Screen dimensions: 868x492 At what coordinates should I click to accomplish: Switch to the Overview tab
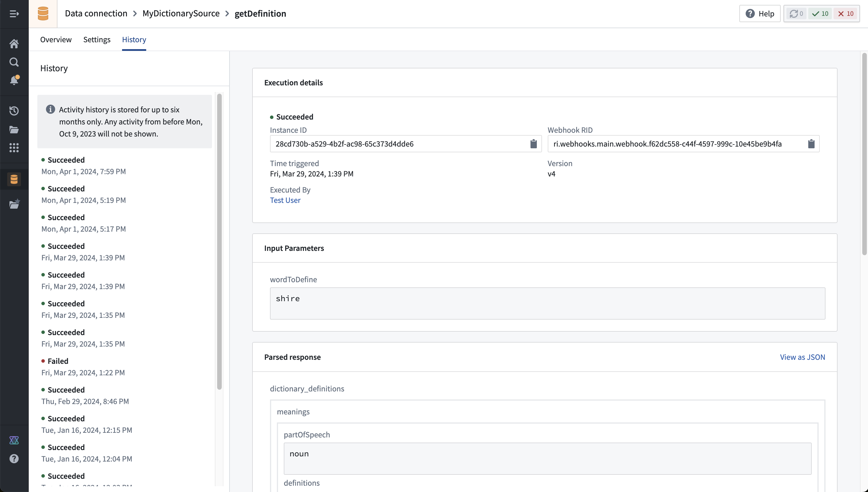(x=56, y=40)
